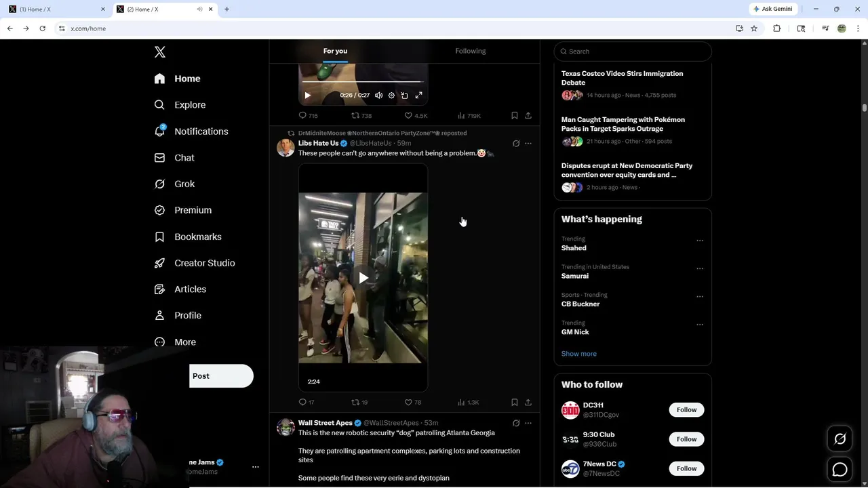Select the For you tab
Image resolution: width=868 pixels, height=488 pixels.
(335, 51)
